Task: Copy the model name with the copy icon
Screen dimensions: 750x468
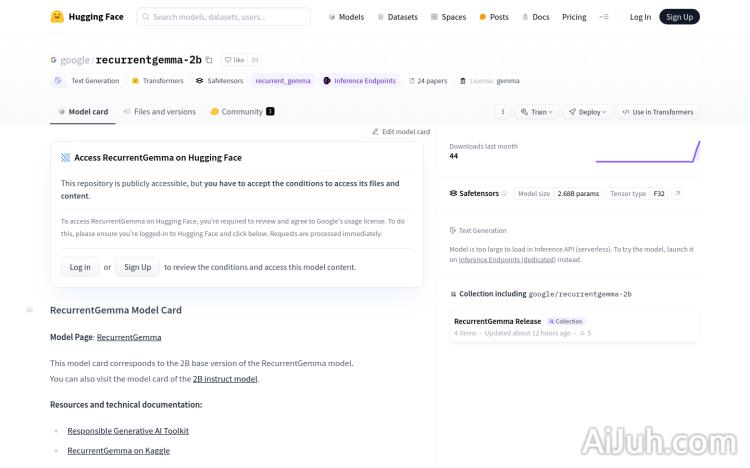Action: [x=209, y=60]
